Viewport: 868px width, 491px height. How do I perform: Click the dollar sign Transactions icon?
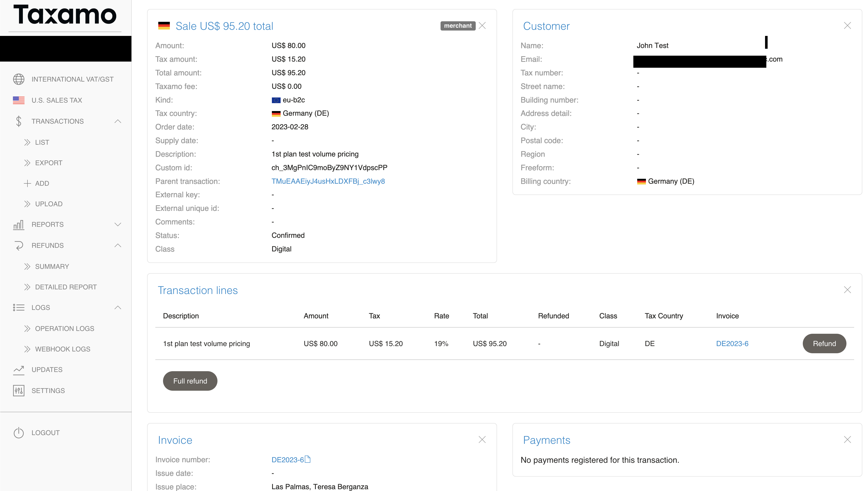tap(18, 121)
